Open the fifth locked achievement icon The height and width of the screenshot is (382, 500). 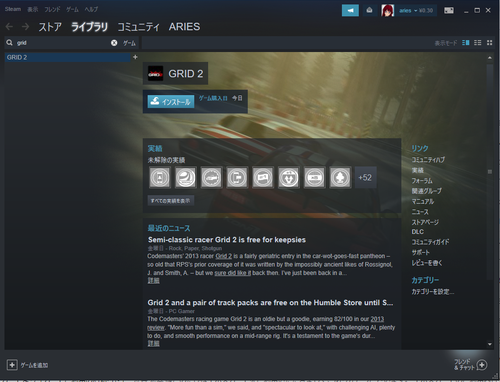click(263, 177)
